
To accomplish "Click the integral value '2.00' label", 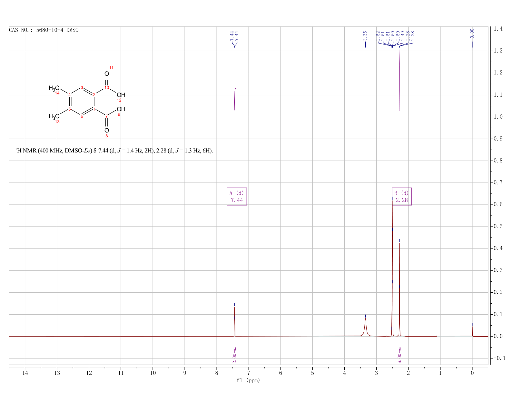I will coord(234,358).
